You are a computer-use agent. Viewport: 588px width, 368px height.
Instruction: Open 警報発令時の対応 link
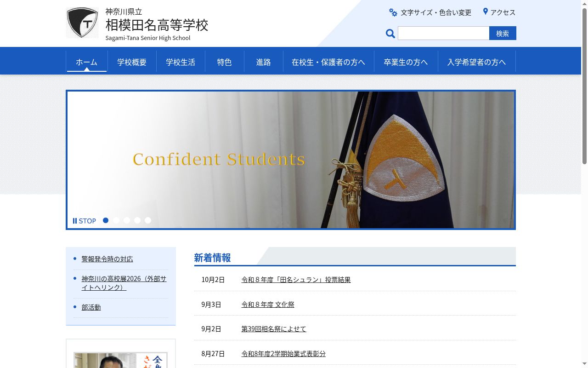tap(107, 259)
